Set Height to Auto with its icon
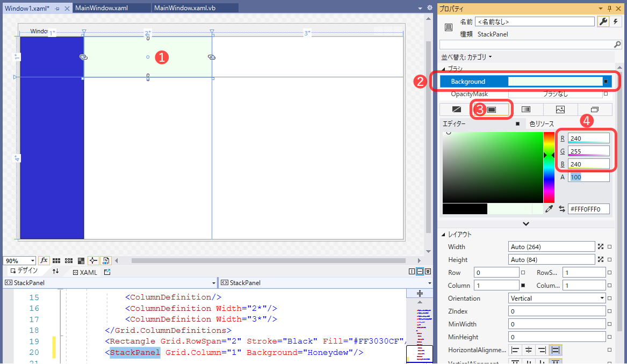Screen dimensions: 627x364 point(601,260)
